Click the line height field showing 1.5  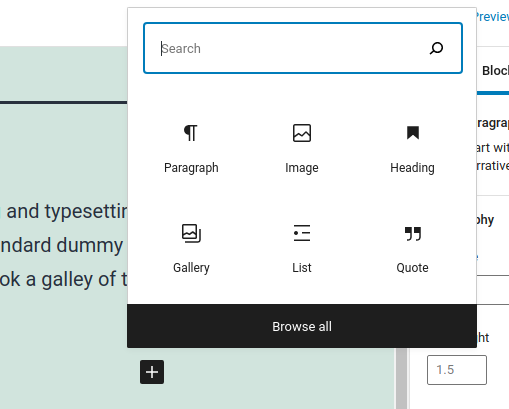pyautogui.click(x=457, y=370)
